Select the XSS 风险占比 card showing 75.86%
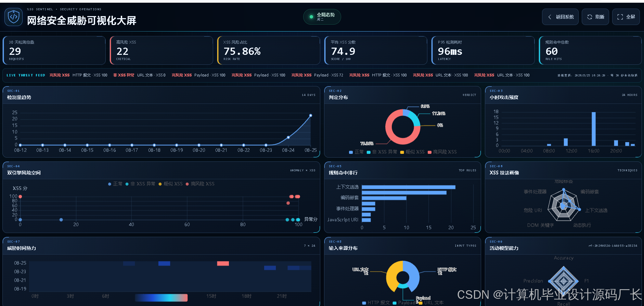 click(269, 50)
